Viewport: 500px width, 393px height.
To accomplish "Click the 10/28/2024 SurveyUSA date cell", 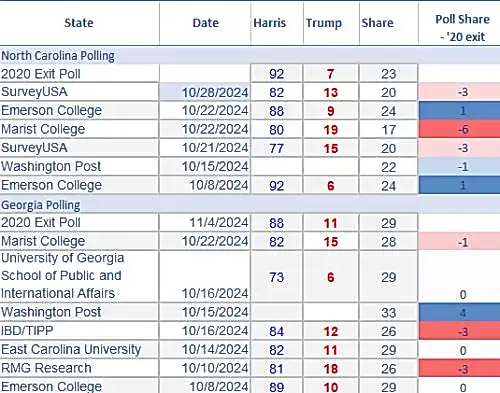I will [x=205, y=92].
